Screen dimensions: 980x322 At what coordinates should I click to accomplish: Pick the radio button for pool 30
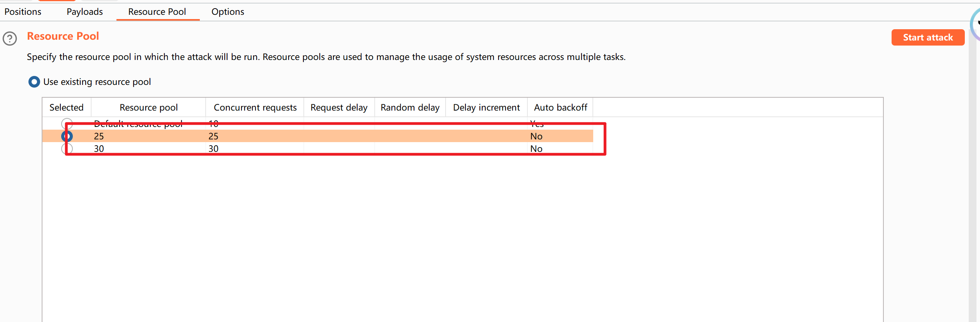click(x=67, y=149)
